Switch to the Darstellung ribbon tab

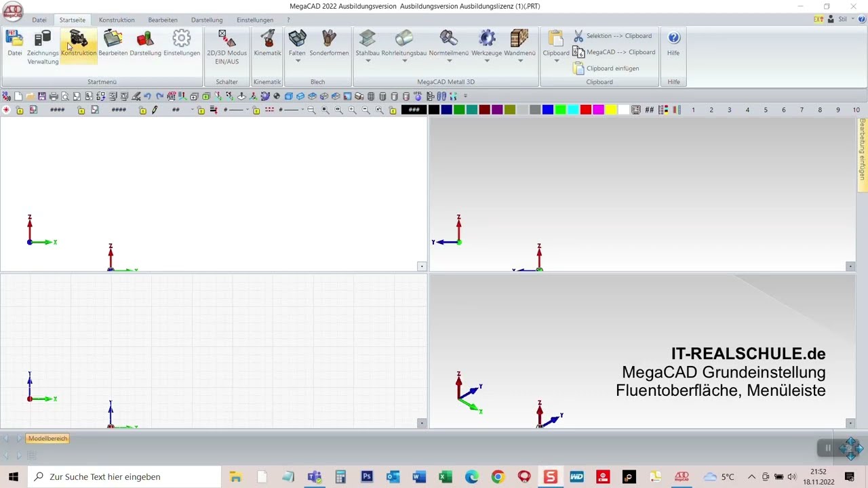(x=207, y=20)
